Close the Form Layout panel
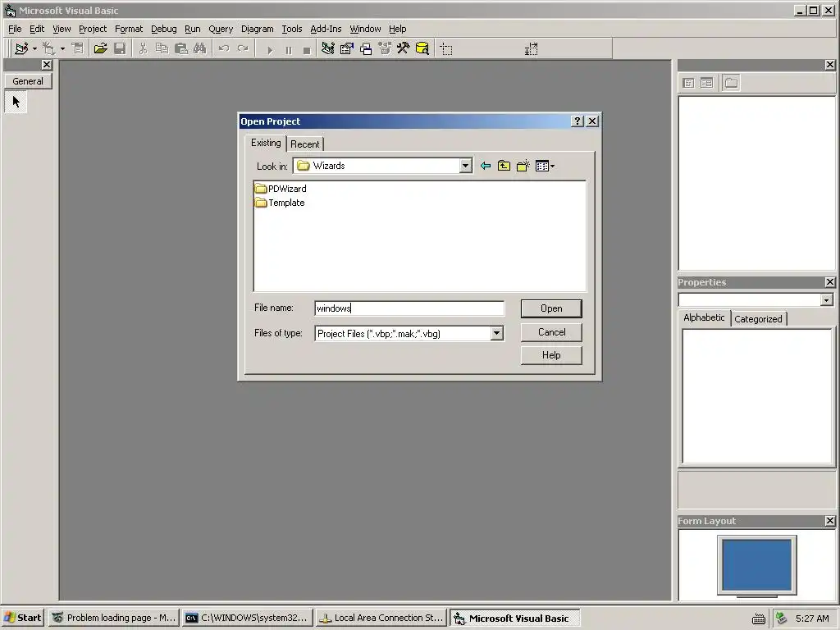This screenshot has height=630, width=840. click(x=830, y=521)
